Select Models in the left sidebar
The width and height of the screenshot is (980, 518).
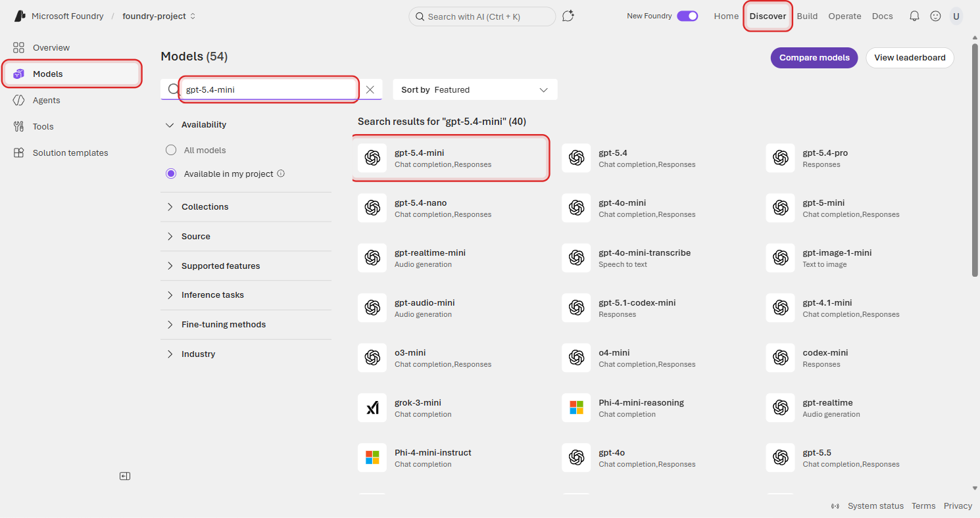click(72, 74)
